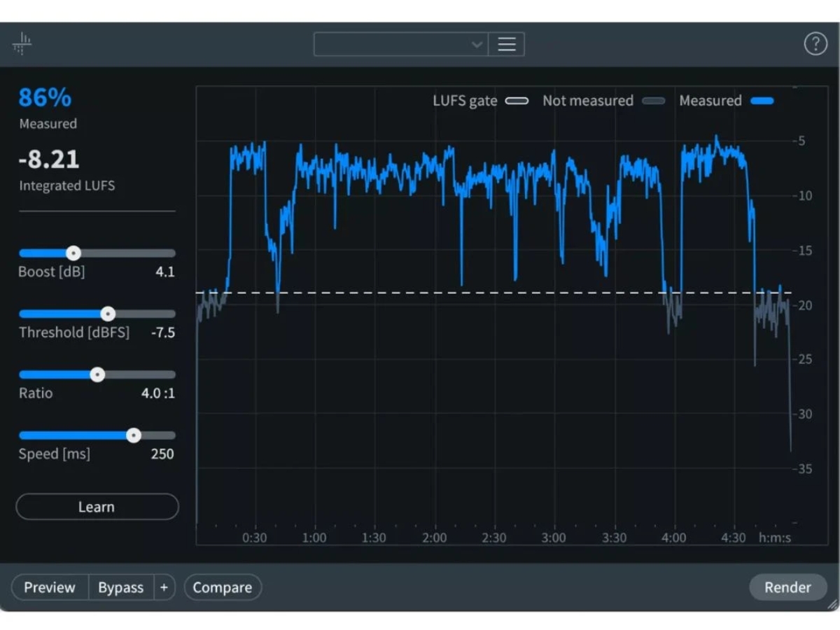This screenshot has width=840, height=630.
Task: Click the h:m:s axis unit label
Action: coord(775,538)
